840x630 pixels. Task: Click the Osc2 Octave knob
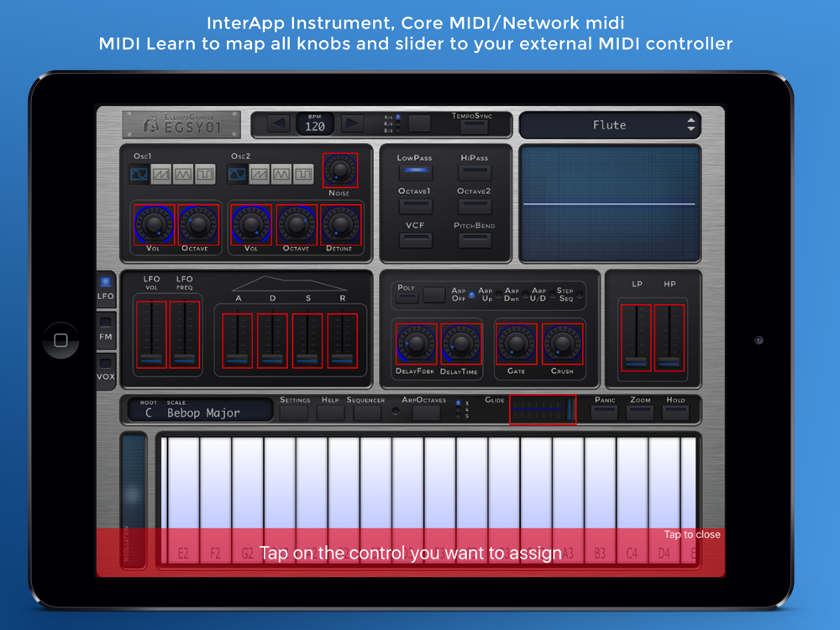[x=297, y=225]
